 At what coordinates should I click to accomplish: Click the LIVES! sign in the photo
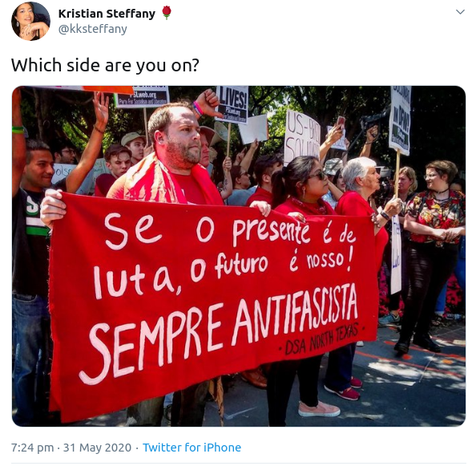232,103
